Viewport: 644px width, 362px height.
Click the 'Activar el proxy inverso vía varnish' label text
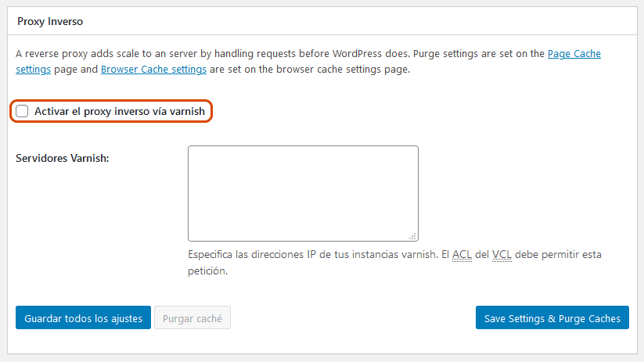pyautogui.click(x=120, y=112)
